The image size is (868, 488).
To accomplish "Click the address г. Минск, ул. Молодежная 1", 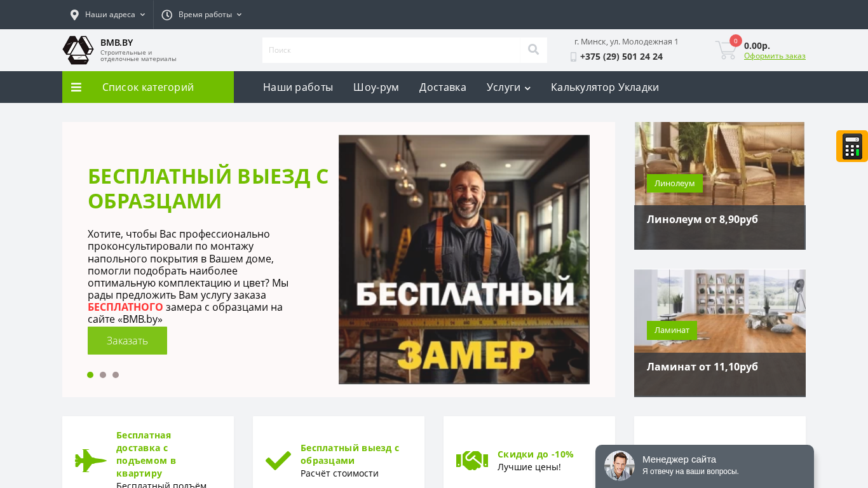I will coord(627,41).
